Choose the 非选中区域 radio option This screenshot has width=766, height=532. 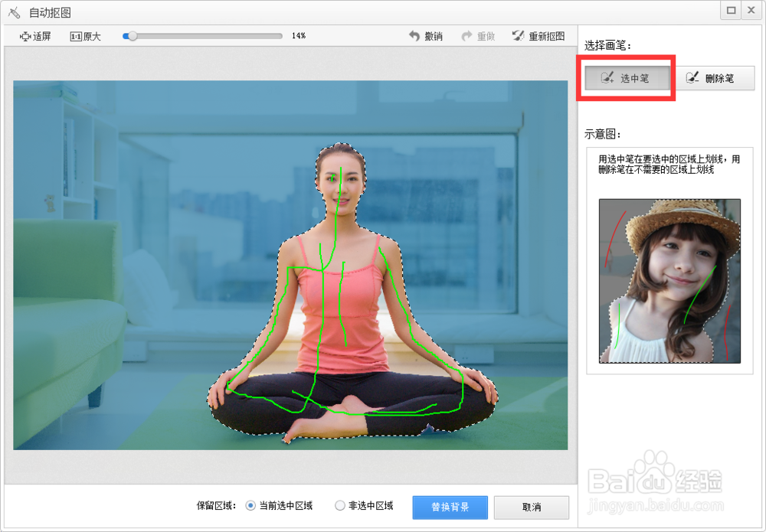click(x=364, y=506)
